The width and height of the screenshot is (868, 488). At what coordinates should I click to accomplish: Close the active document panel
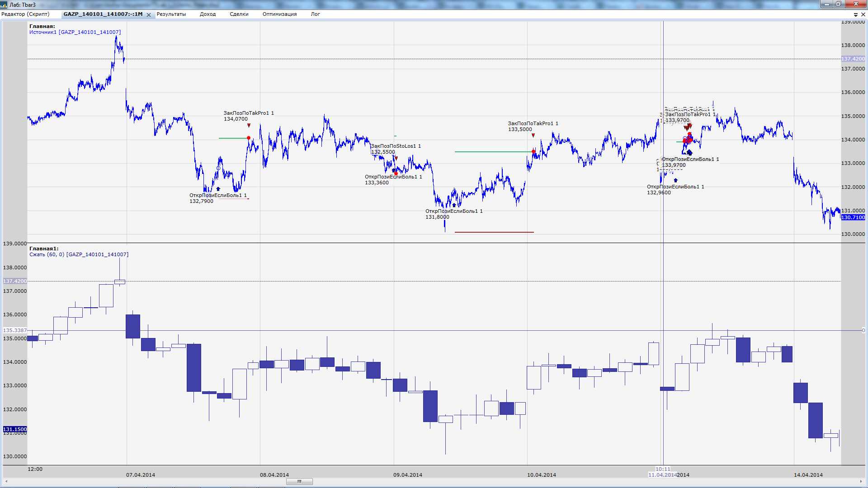click(863, 14)
